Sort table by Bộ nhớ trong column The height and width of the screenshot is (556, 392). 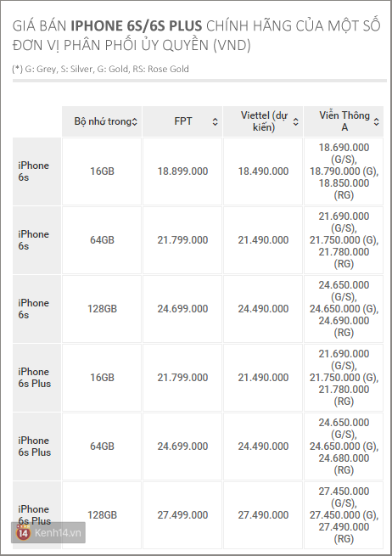(x=102, y=121)
